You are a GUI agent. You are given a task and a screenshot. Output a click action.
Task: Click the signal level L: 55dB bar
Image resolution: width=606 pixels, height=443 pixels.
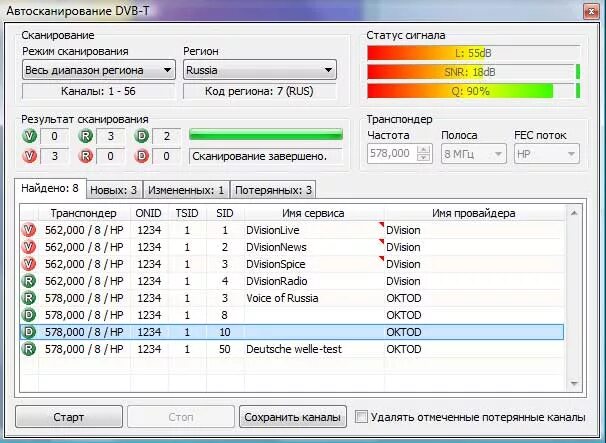pos(473,53)
